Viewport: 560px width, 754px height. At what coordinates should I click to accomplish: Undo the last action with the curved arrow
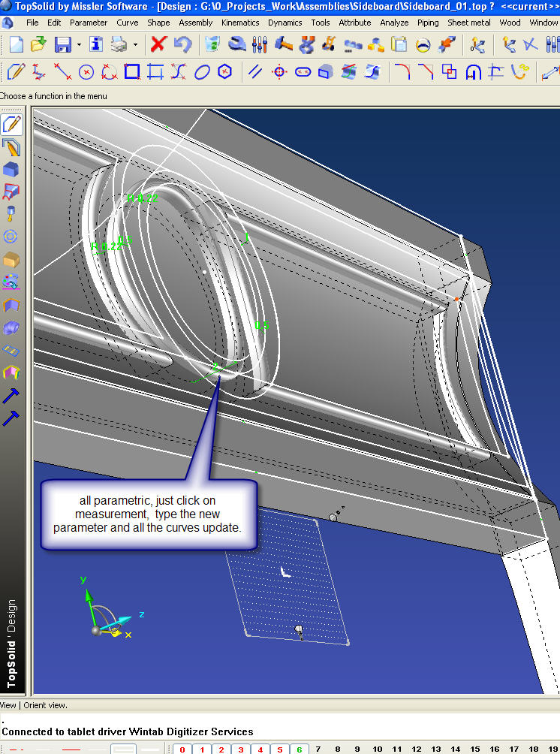[x=182, y=45]
